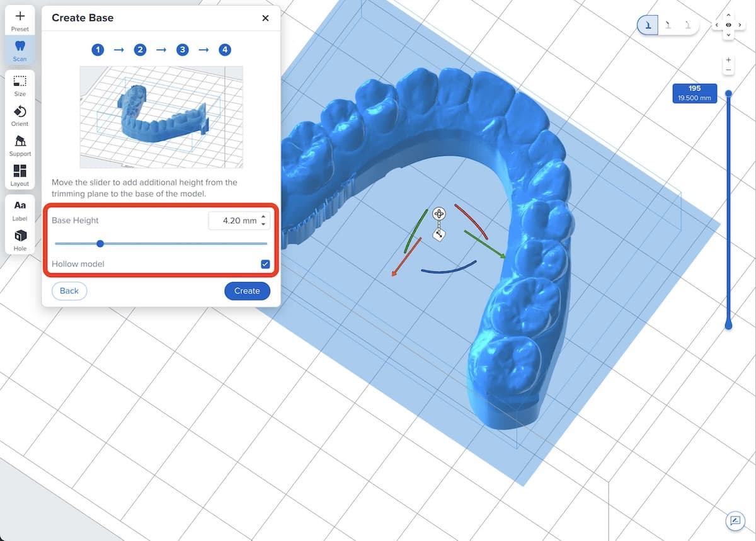
Task: Go to step 4 of wizard
Action: coord(225,50)
